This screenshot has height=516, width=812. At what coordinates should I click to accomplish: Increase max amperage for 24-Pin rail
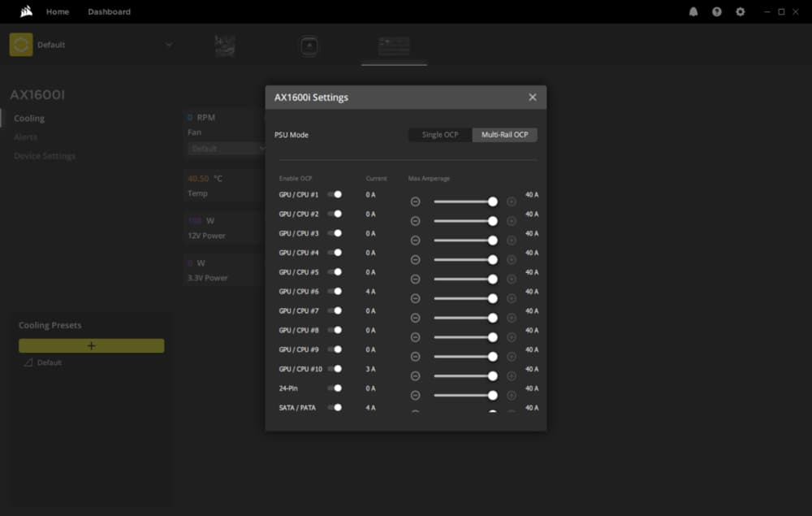click(x=511, y=395)
